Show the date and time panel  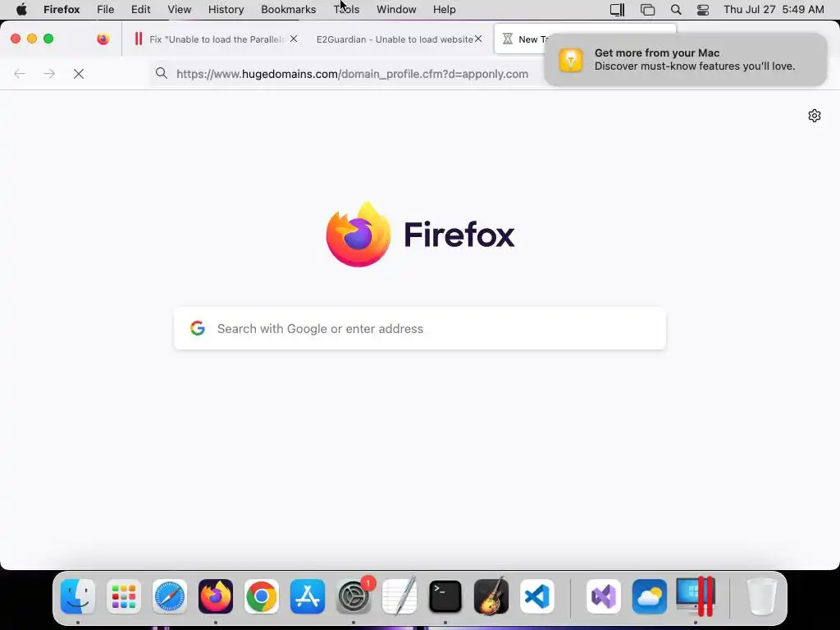(x=774, y=10)
